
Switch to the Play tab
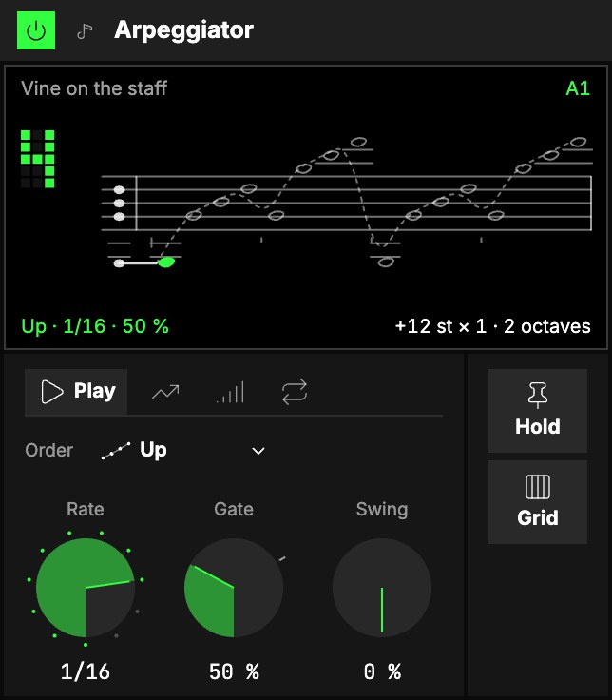76,392
